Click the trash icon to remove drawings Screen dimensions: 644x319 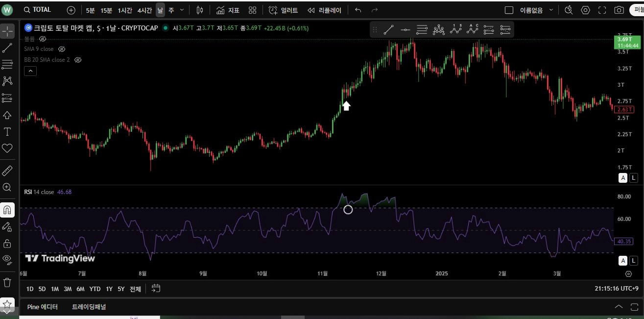click(7, 282)
